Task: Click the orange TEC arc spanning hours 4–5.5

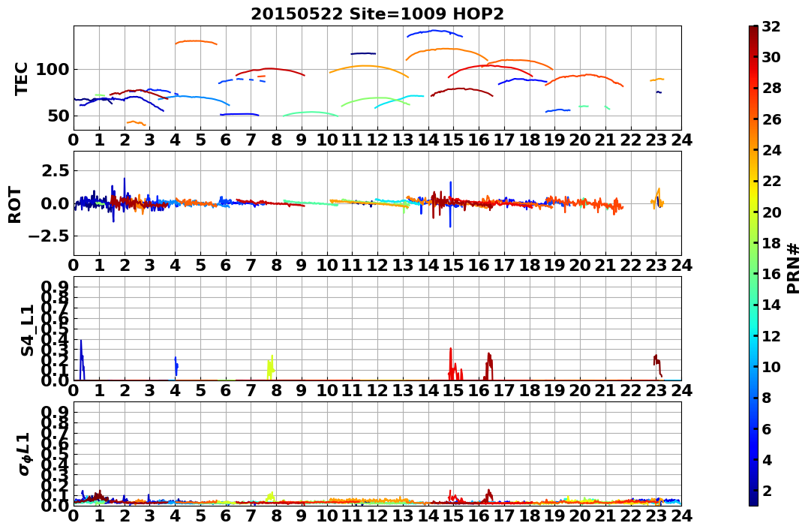Action: 196,41
